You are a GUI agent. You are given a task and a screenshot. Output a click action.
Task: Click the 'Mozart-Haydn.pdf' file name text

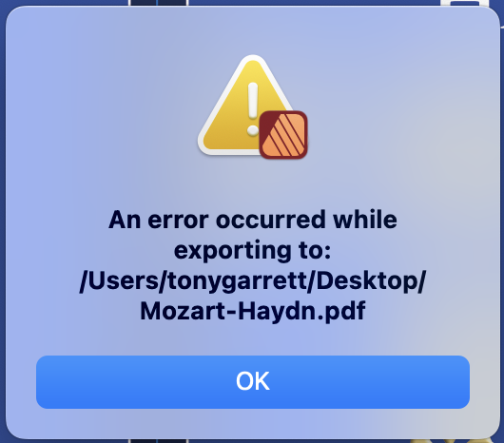click(253, 311)
